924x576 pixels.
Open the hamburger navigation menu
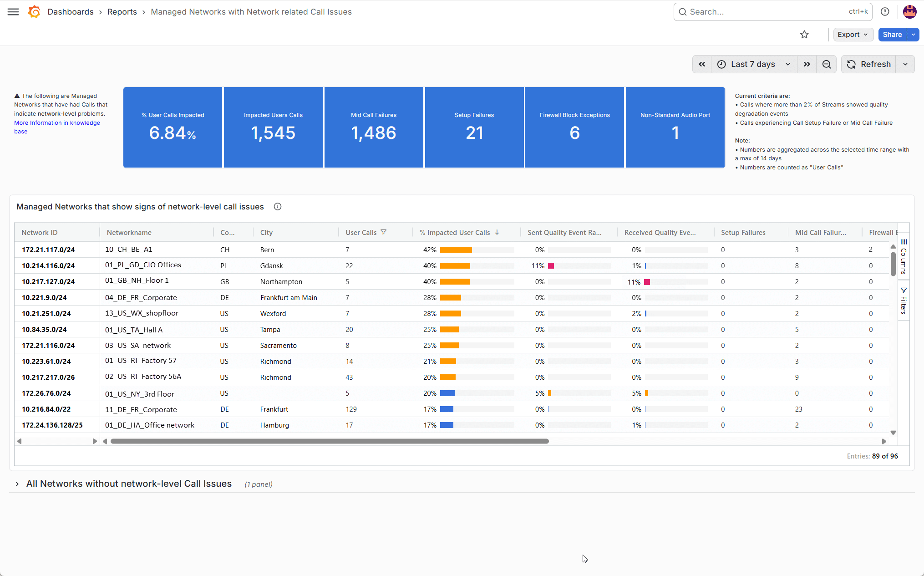point(13,12)
